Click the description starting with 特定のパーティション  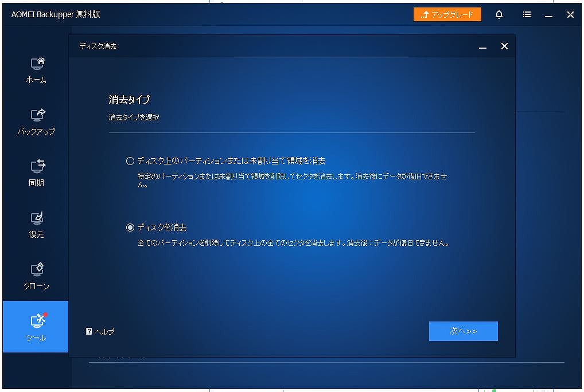coord(292,181)
